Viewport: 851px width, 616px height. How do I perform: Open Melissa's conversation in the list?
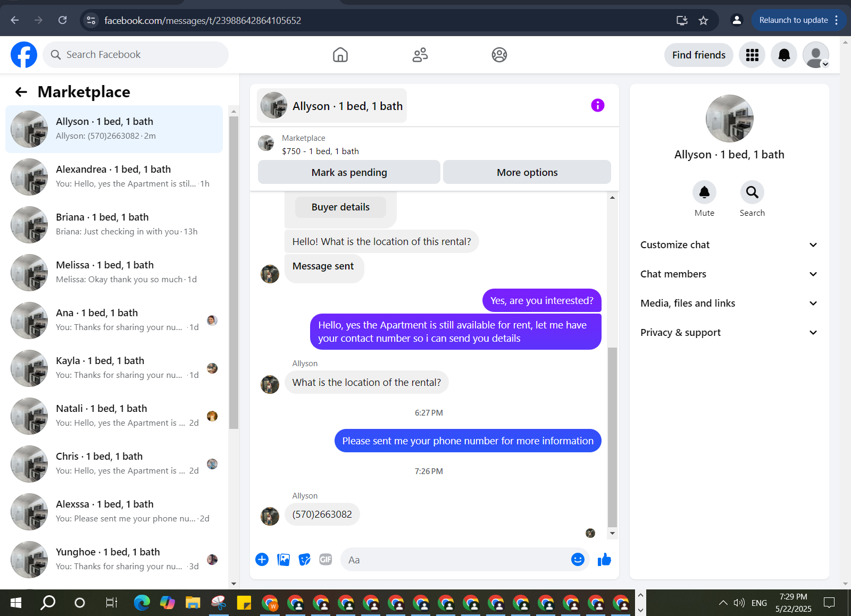click(114, 273)
